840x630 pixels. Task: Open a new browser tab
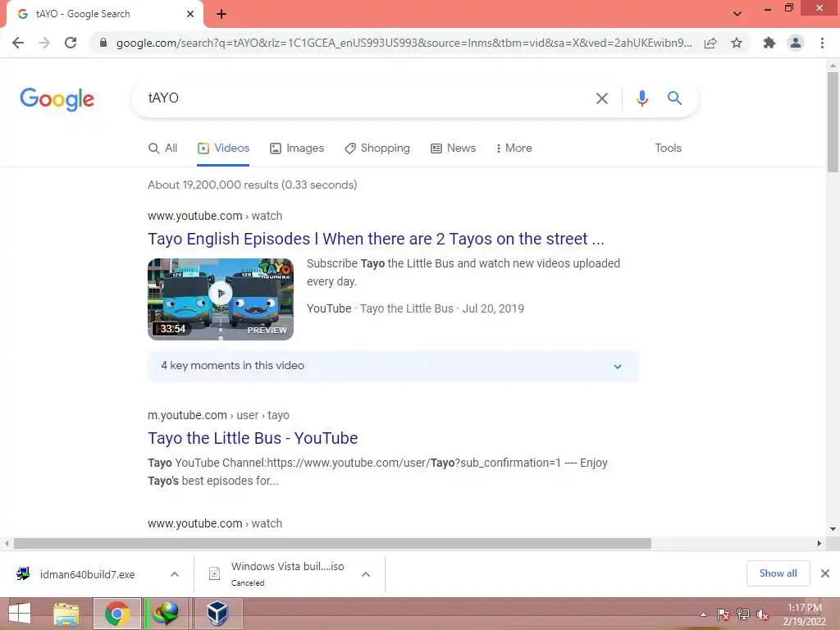(221, 14)
